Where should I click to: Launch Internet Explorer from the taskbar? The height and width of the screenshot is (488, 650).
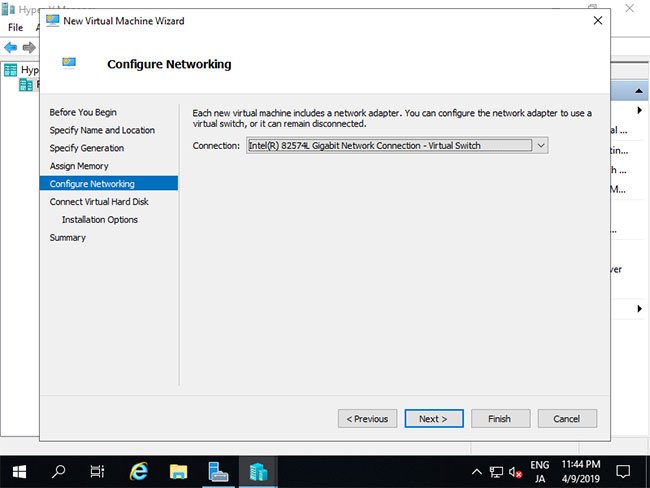coord(139,472)
